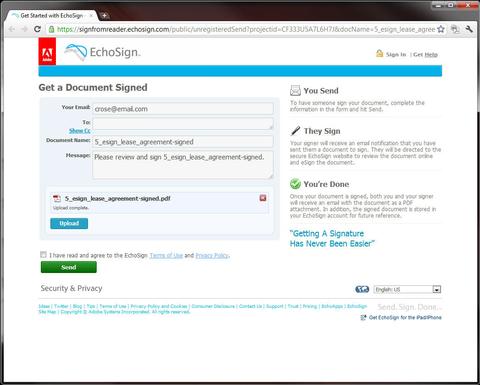Open the Consumer Disclosure footer link
Image resolution: width=480 pixels, height=385 pixels.
213,306
